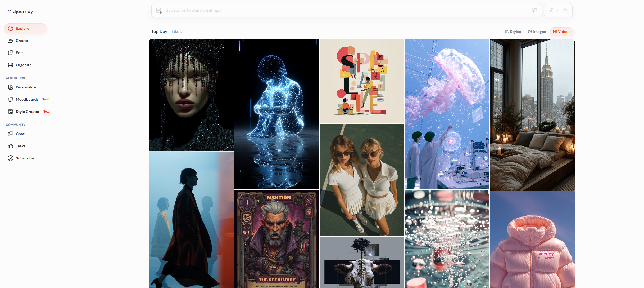
Task: Click the Style Creator icon
Action: [11, 112]
